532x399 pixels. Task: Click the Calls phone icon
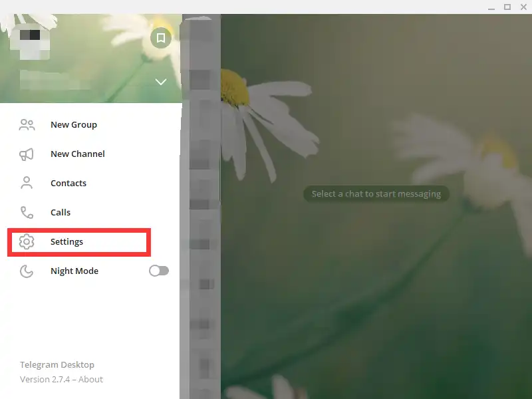pos(27,212)
